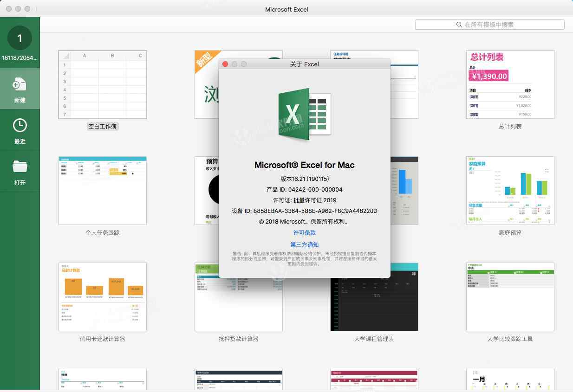Click the 警告 warning paragraph in dialog
The width and height of the screenshot is (573, 392).
coord(305,259)
